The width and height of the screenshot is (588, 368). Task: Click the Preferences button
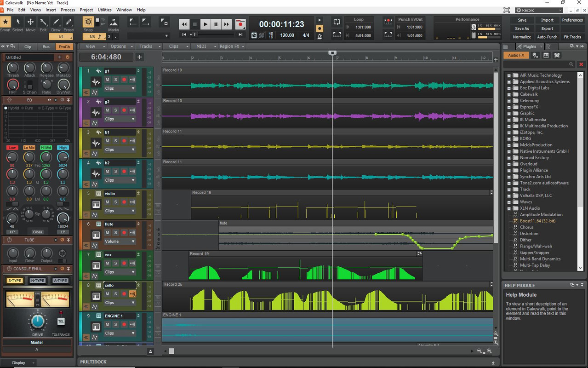[572, 20]
